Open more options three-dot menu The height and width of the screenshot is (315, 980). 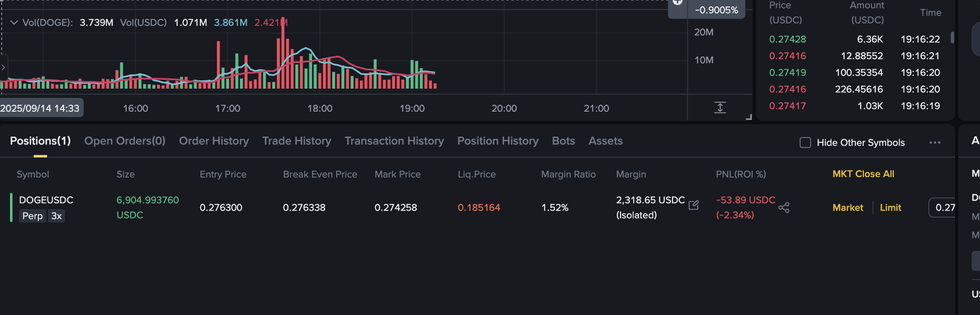coord(935,142)
